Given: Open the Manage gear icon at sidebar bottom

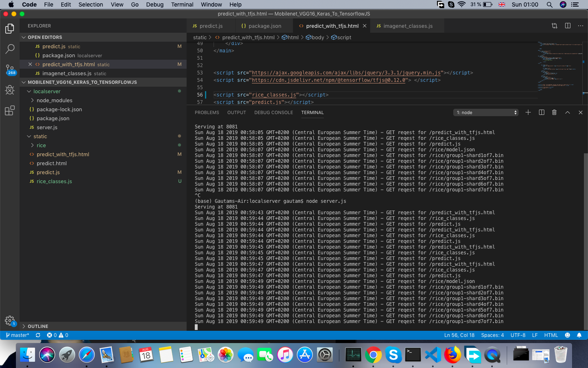Looking at the screenshot, I should pyautogui.click(x=10, y=321).
